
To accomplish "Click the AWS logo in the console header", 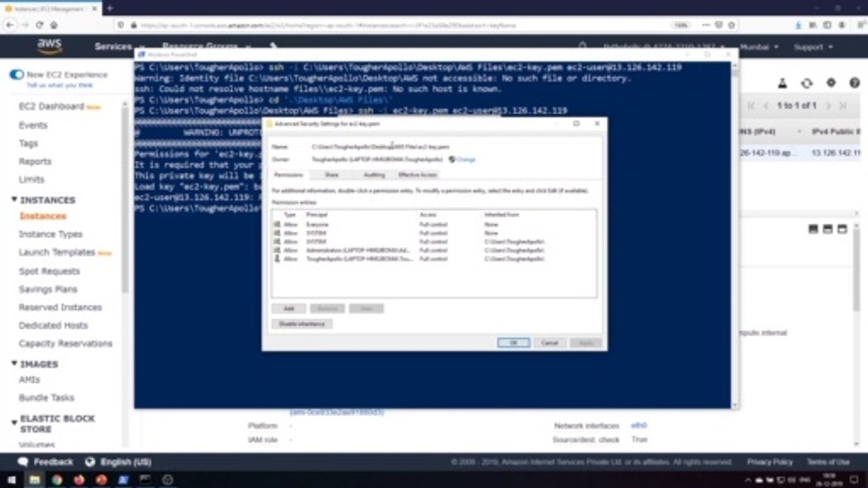I will coord(50,46).
